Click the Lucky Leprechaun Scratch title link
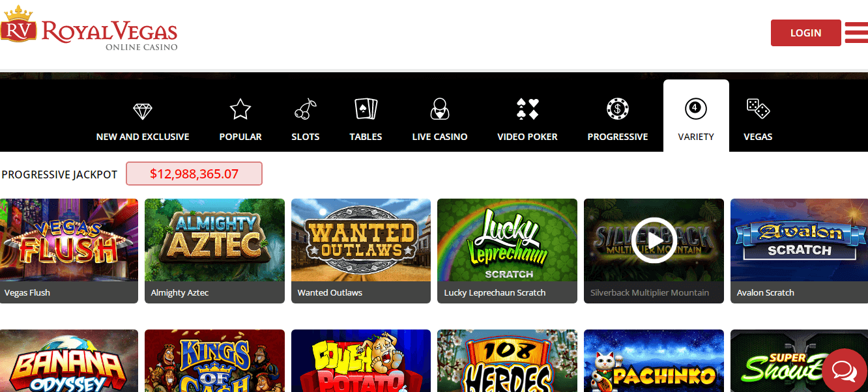 click(x=495, y=292)
